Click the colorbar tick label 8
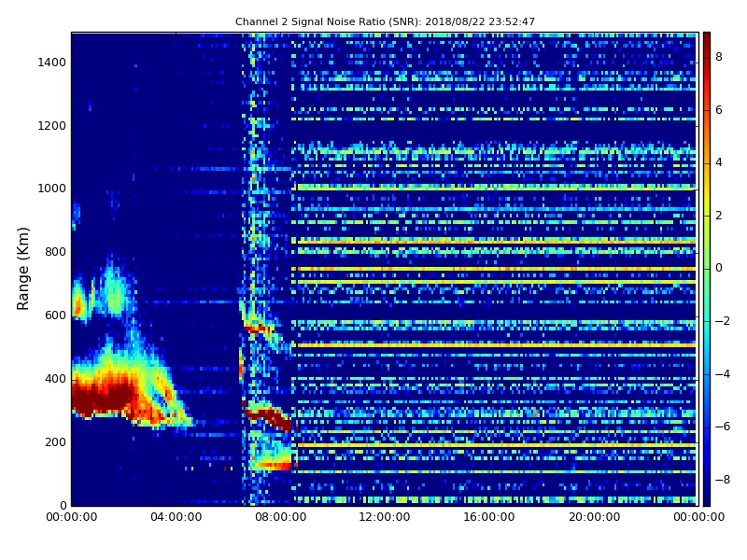The width and height of the screenshot is (747, 560). (x=719, y=57)
